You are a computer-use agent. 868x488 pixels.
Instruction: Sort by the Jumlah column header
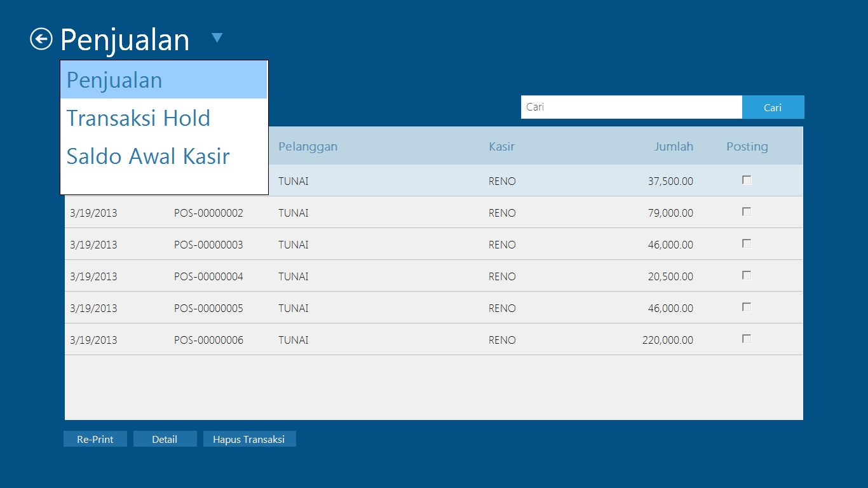tap(674, 147)
